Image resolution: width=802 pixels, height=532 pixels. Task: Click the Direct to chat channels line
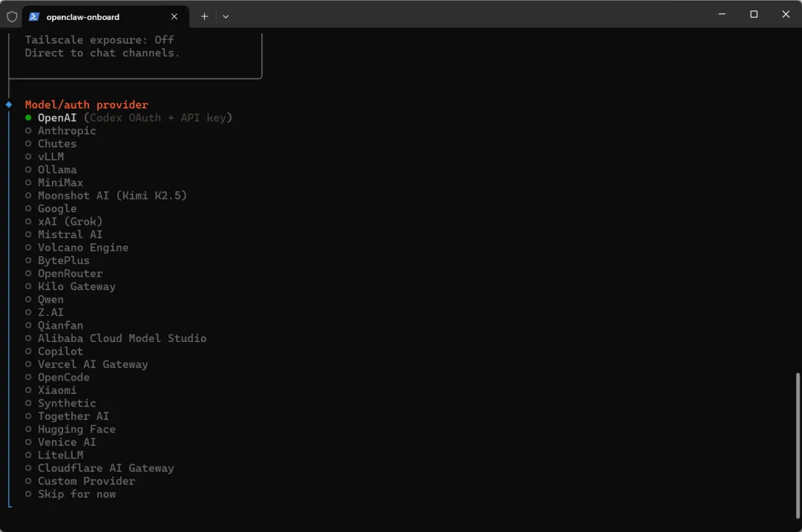pyautogui.click(x=102, y=53)
